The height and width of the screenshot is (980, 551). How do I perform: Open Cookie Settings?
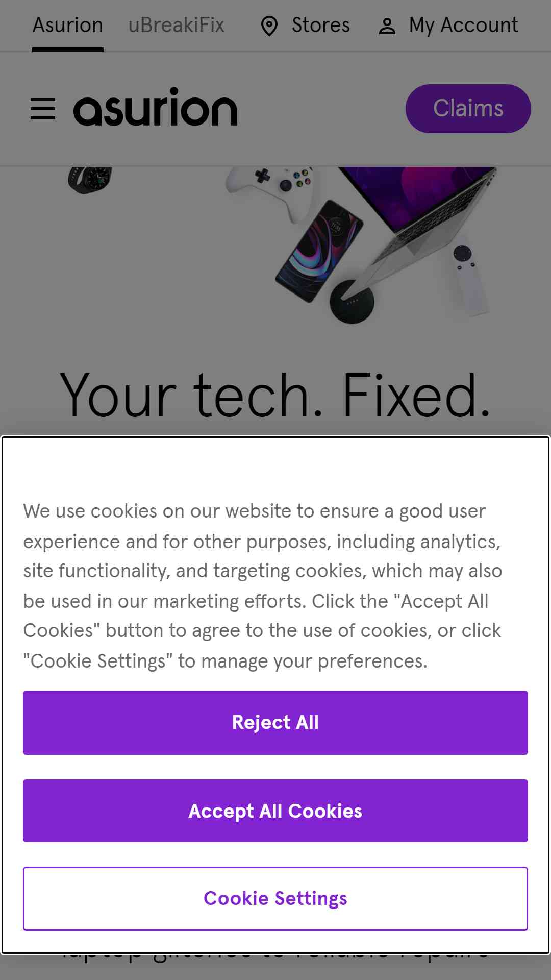pos(275,899)
